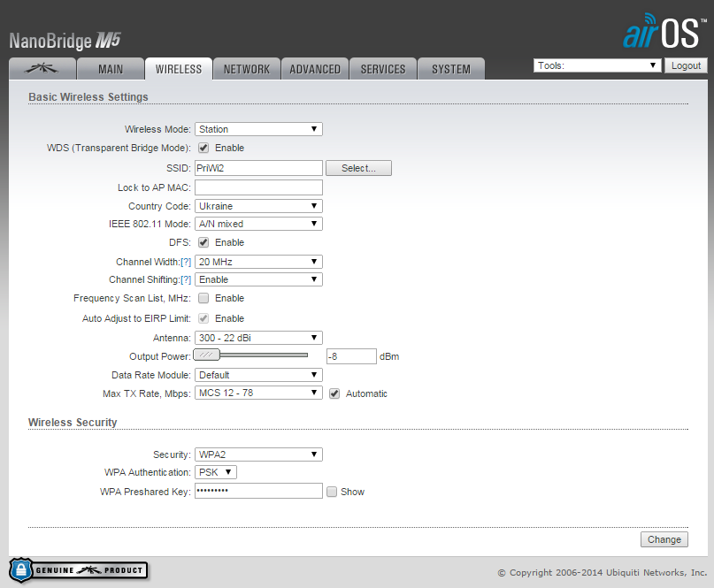Open the Channel Shifting dropdown
Viewport: 714px width, 588px height.
coord(258,279)
